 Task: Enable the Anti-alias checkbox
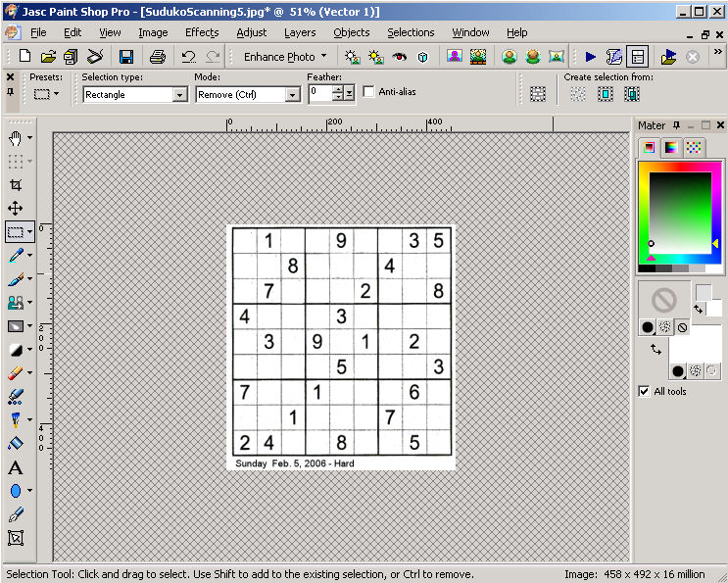(369, 92)
